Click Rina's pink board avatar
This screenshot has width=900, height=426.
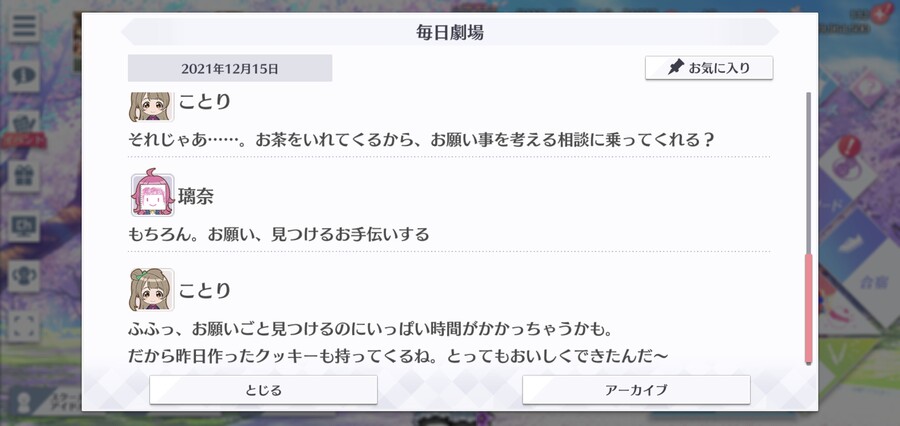coord(152,195)
